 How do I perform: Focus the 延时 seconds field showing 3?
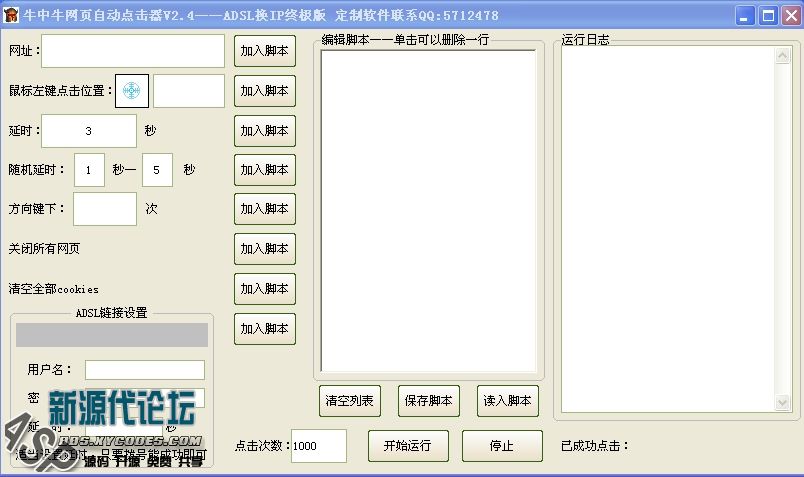pyautogui.click(x=89, y=131)
